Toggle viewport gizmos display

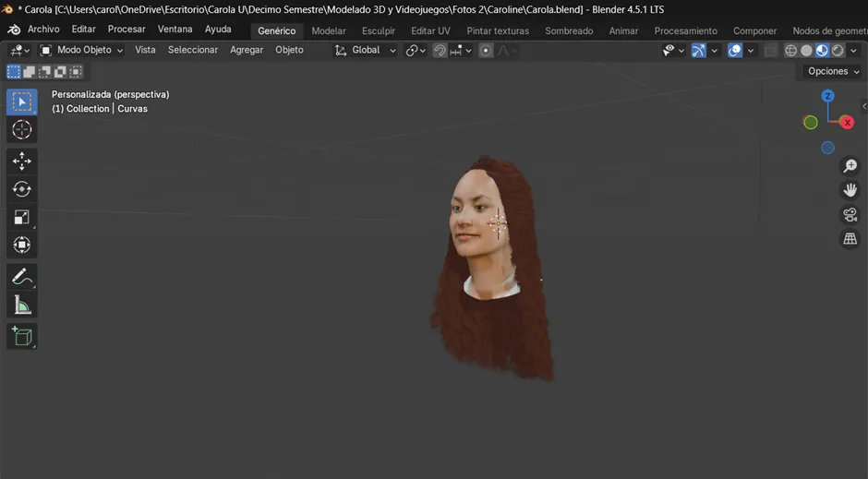click(x=699, y=51)
